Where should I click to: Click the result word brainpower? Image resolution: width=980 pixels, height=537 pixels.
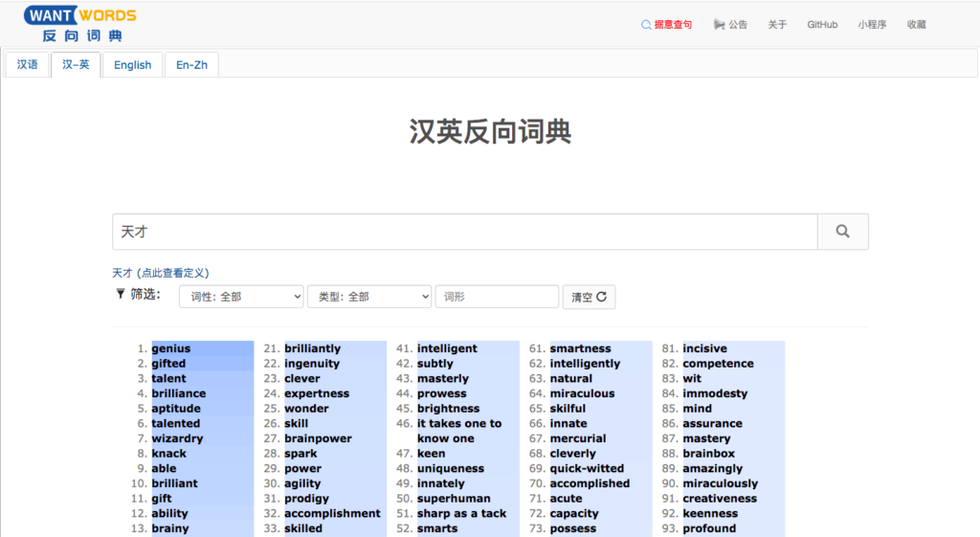coord(318,438)
